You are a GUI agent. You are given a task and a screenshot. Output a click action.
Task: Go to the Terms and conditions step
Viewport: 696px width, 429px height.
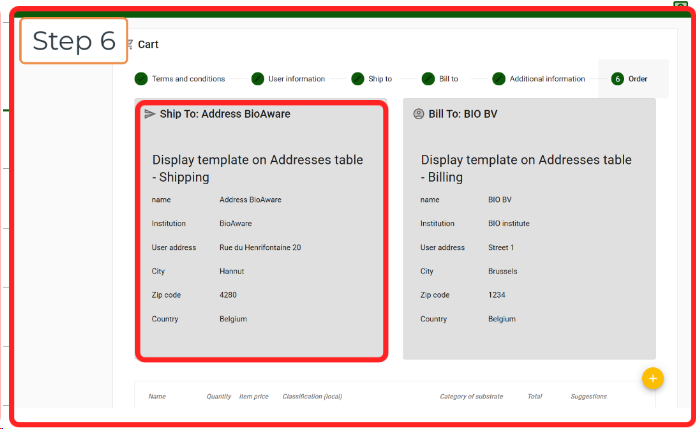coord(141,78)
